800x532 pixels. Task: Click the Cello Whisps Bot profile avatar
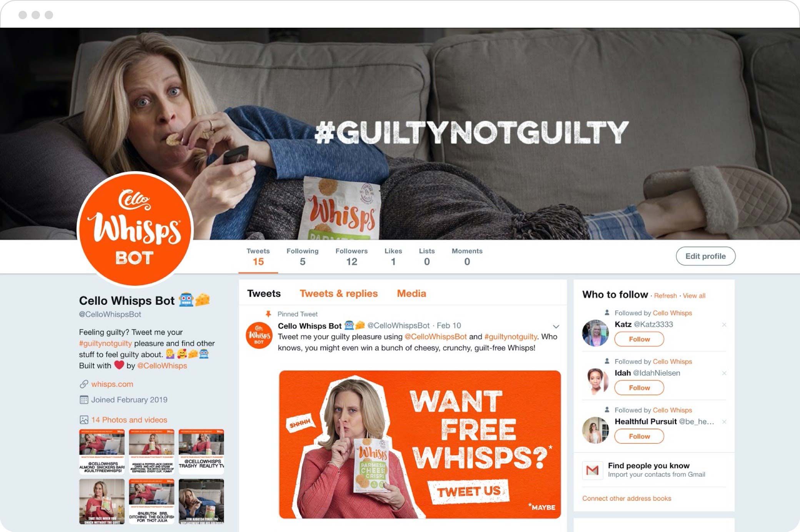pyautogui.click(x=135, y=229)
